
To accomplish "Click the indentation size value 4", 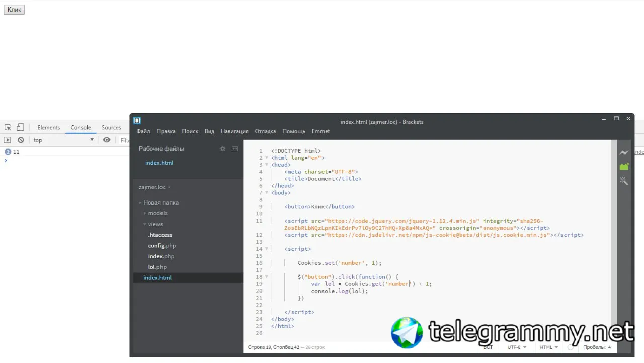I will pyautogui.click(x=609, y=347).
